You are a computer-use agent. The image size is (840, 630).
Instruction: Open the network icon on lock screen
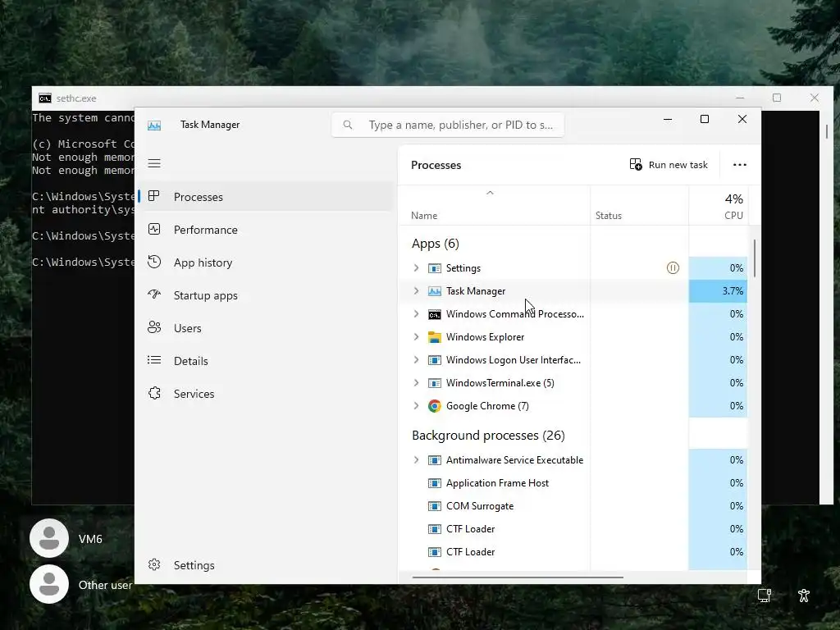(x=764, y=596)
